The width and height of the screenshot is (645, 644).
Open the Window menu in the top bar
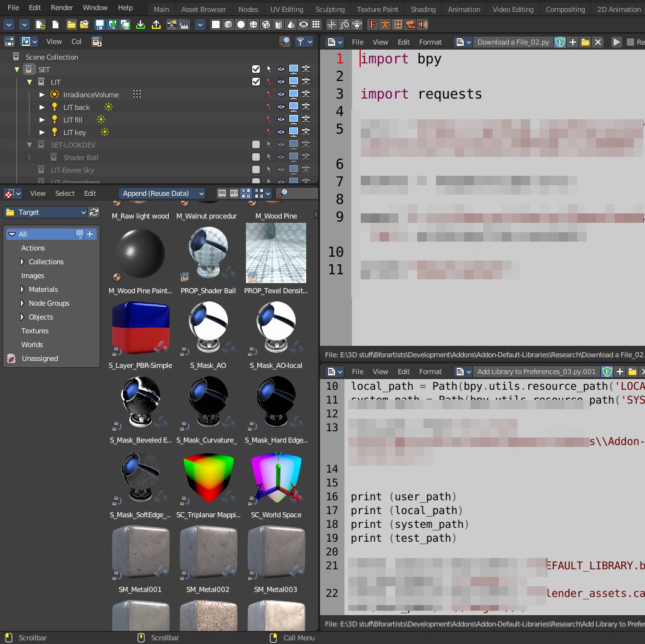pyautogui.click(x=95, y=8)
